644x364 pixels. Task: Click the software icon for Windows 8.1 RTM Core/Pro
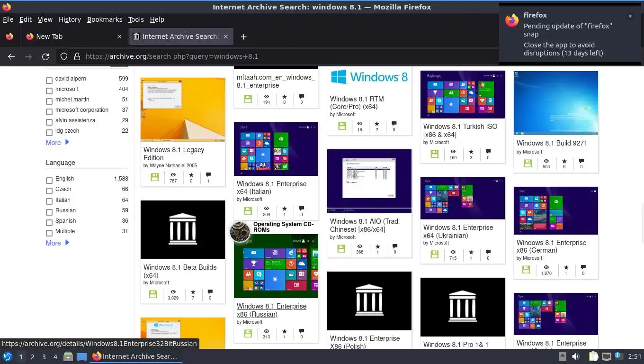(342, 126)
